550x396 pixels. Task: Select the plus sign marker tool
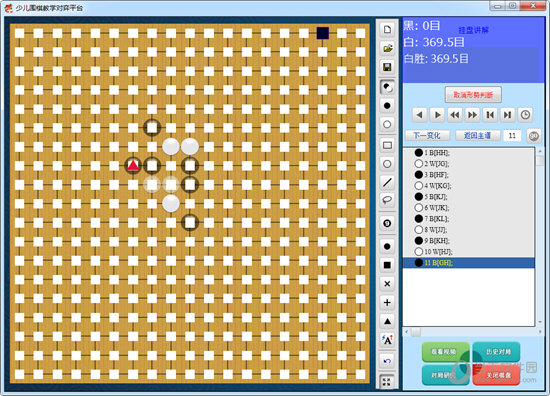tap(387, 302)
